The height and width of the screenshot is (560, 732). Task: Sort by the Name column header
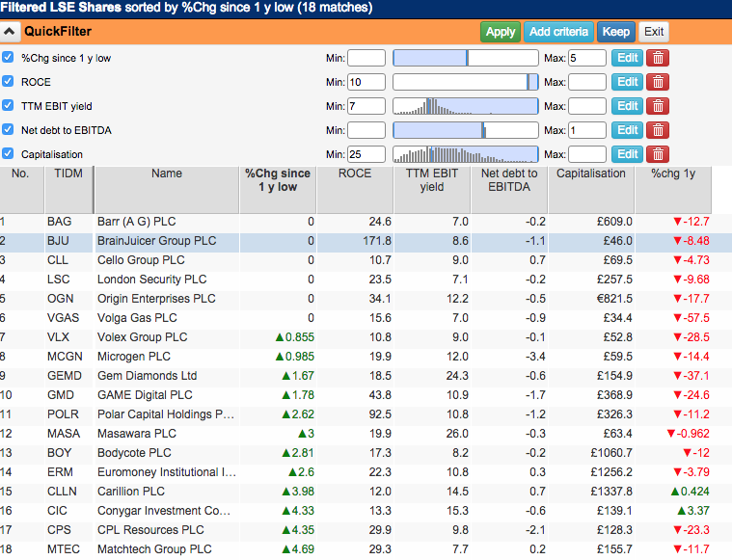[167, 190]
